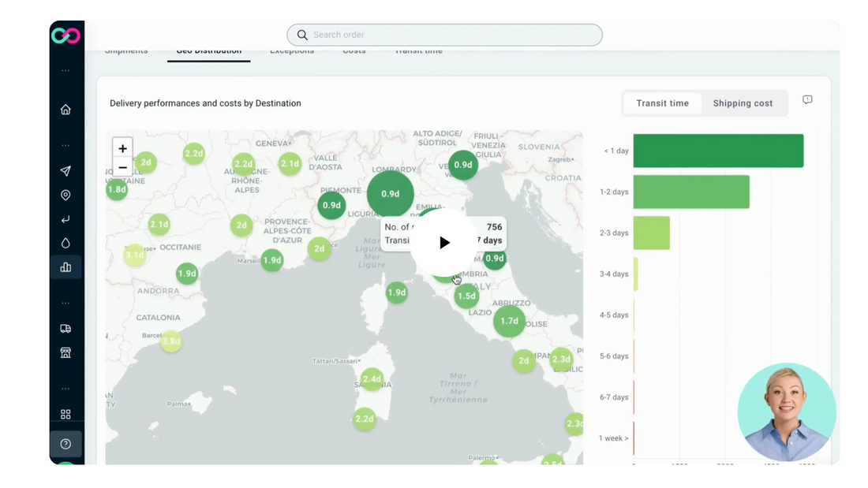Open the apps grid sidebar icon

pos(66,413)
